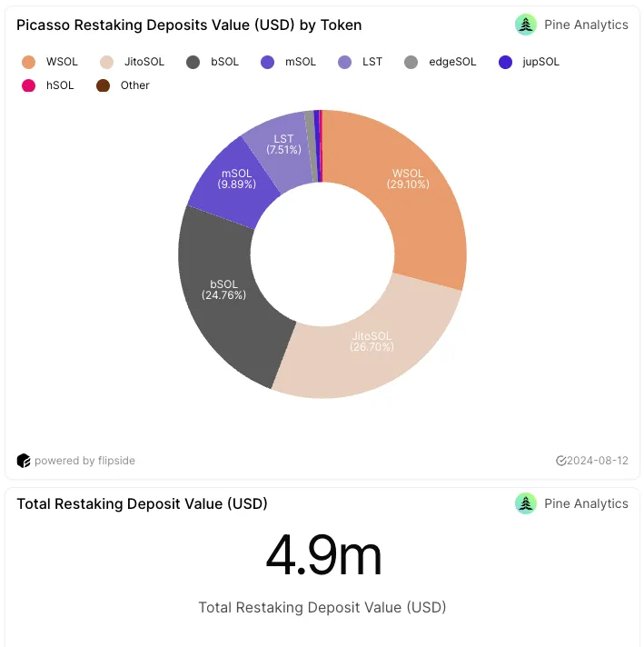
Task: Click the 4.9m total deposit value
Action: [x=324, y=555]
